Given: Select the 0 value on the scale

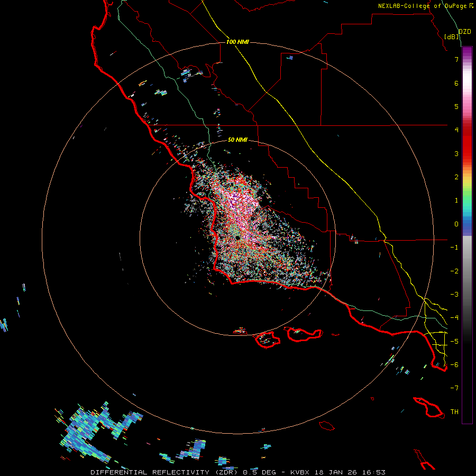Looking at the screenshot, I should (x=456, y=224).
